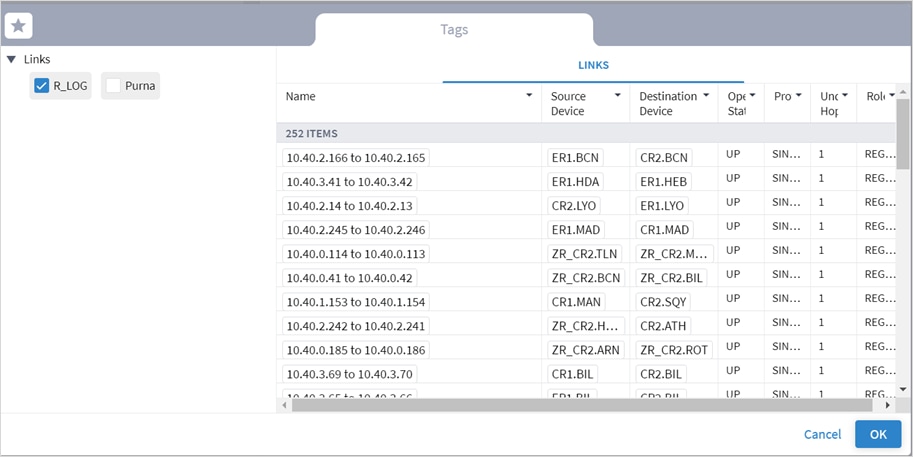
Task: Click source device CR1.MAN
Action: click(x=576, y=302)
